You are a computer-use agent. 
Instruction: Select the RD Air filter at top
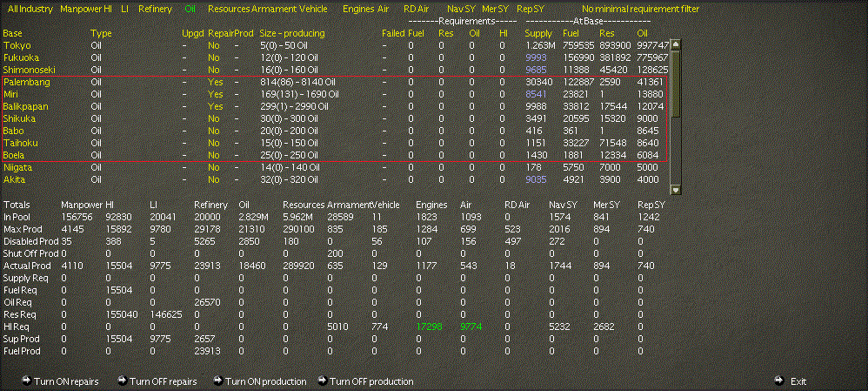pos(417,10)
